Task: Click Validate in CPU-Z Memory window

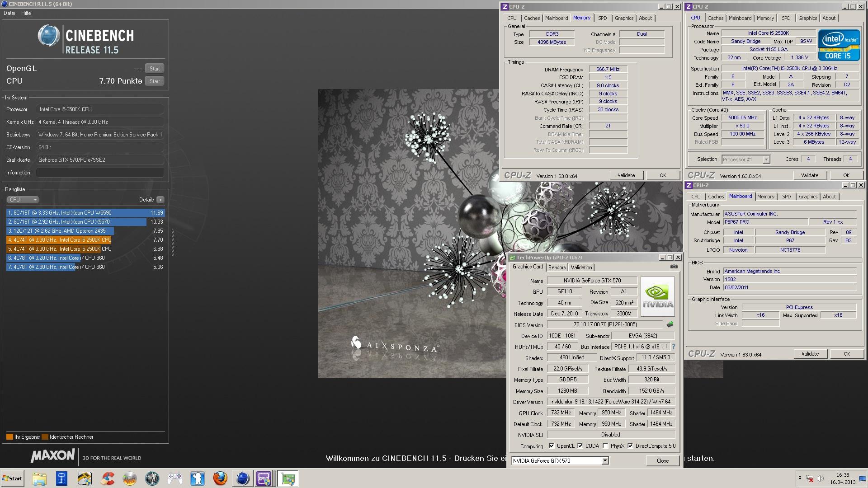Action: [x=626, y=175]
